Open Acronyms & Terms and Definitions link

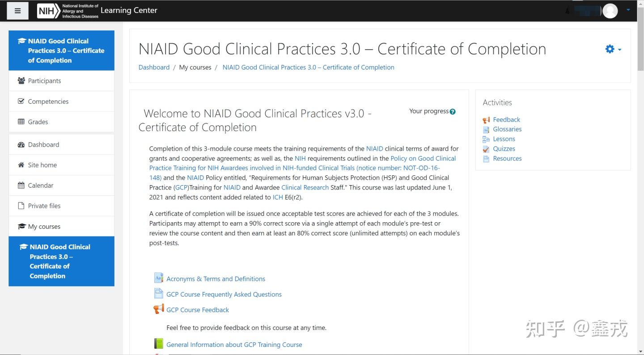(x=216, y=279)
